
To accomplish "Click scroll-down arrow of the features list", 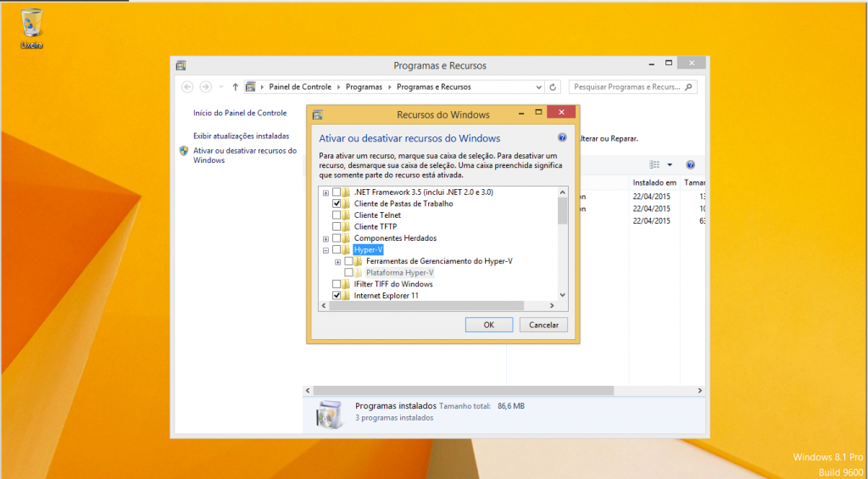I will pos(563,296).
